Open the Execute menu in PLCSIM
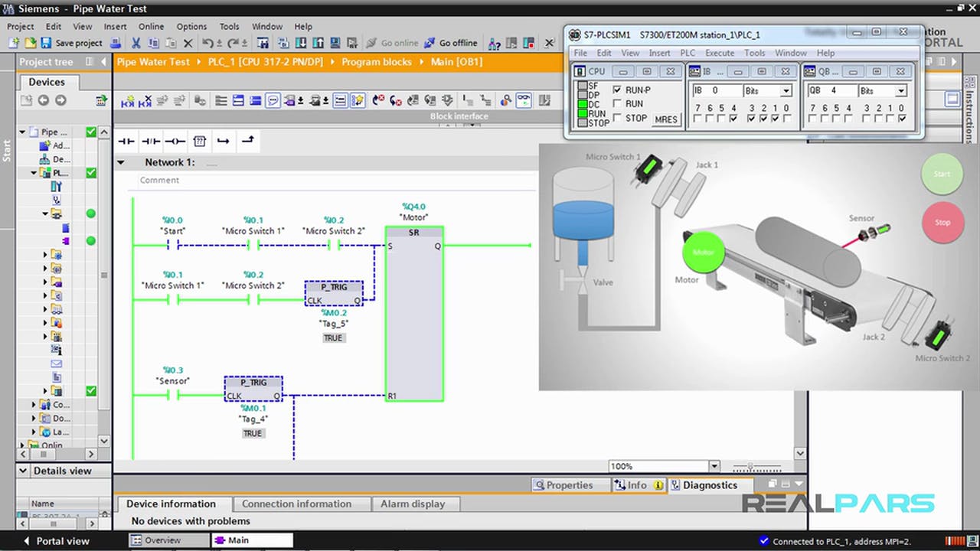980x551 pixels. (x=720, y=53)
